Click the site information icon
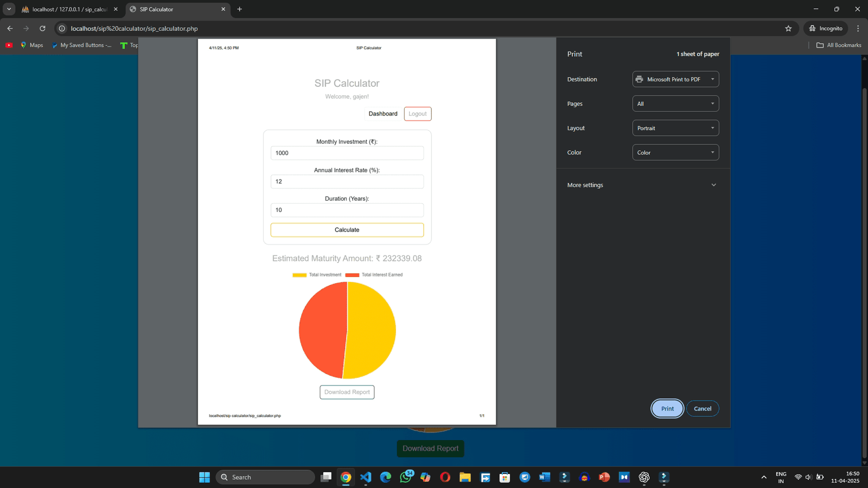868x488 pixels. pos(62,28)
